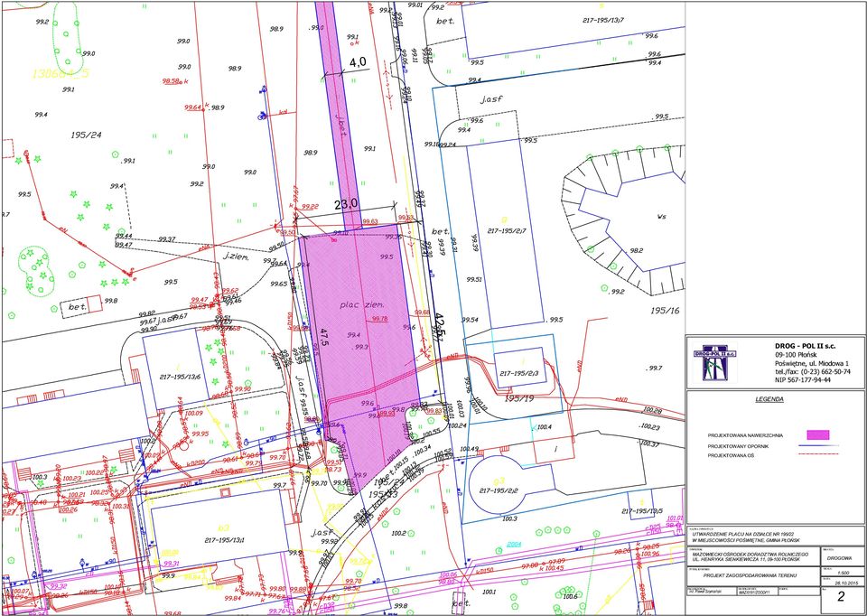Screen dimensions: 867x616
Task: Click the '217-195/13;7' building label
Action: (x=603, y=20)
